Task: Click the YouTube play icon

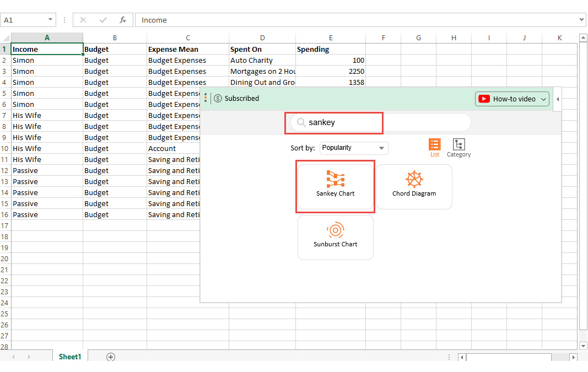Action: 484,99
